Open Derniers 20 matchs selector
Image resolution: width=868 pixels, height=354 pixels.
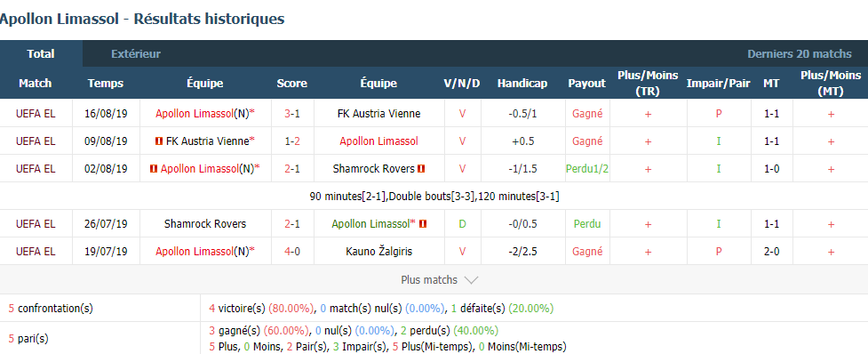800,53
